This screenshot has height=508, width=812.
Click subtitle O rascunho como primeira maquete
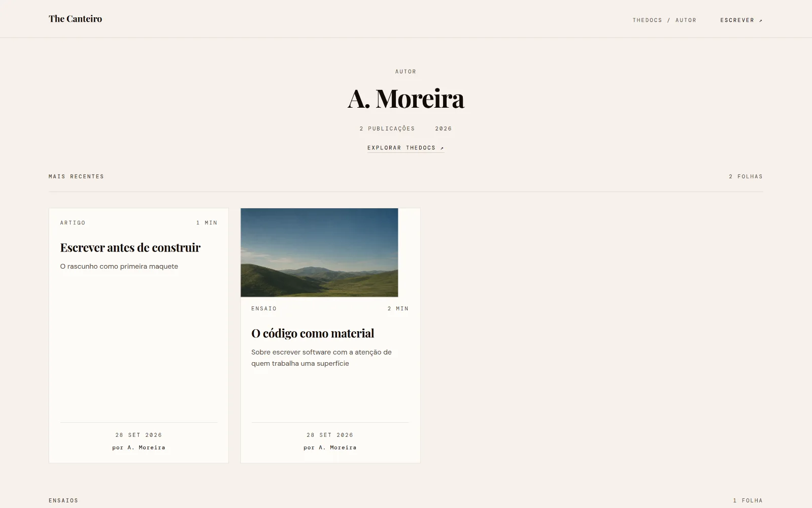coord(119,266)
